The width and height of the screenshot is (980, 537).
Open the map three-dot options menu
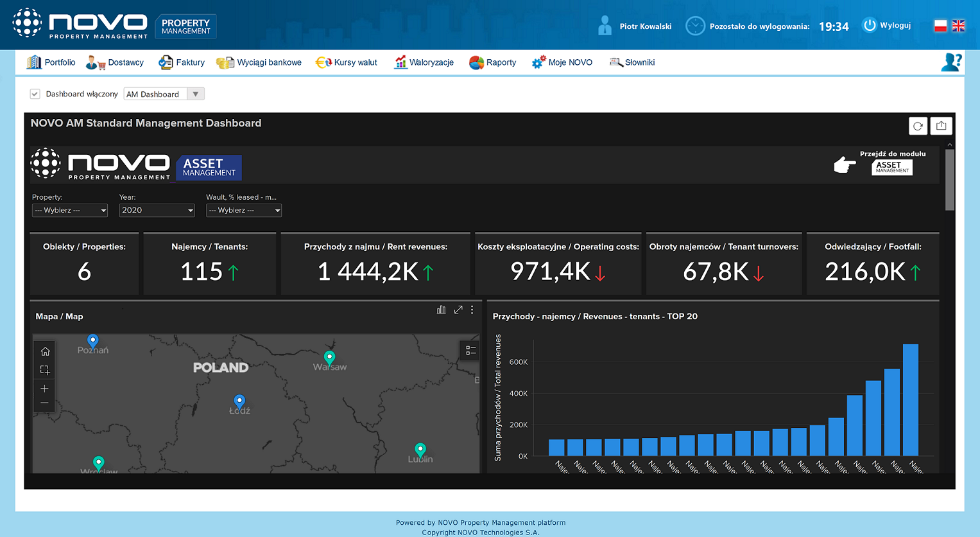pos(472,310)
